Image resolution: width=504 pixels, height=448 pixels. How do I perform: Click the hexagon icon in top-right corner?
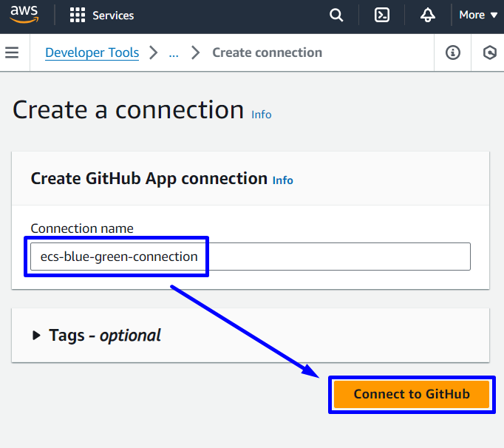click(489, 52)
